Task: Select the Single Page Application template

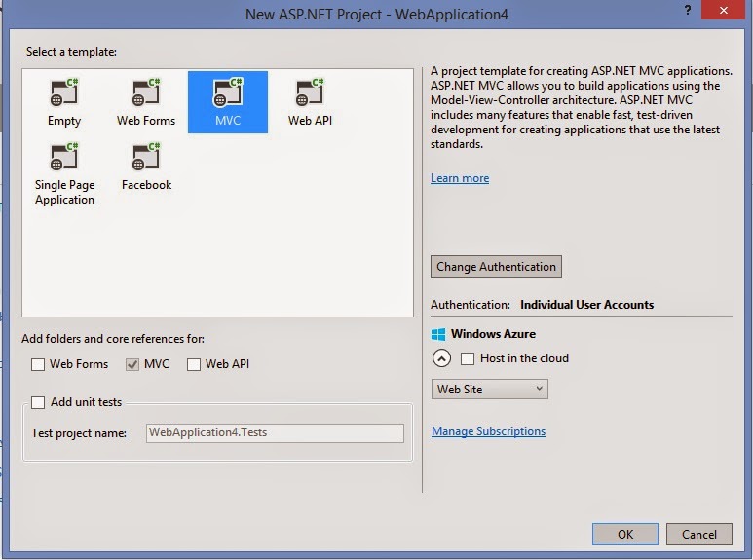Action: 64,174
